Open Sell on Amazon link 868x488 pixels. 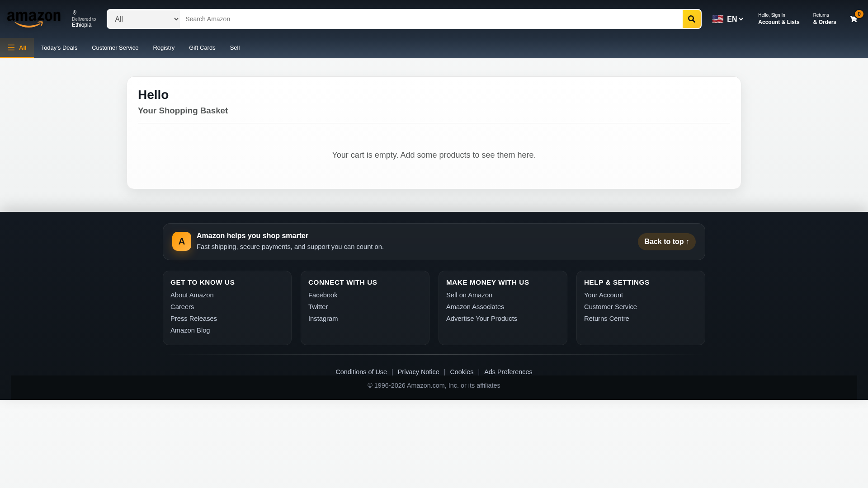coord(469,295)
